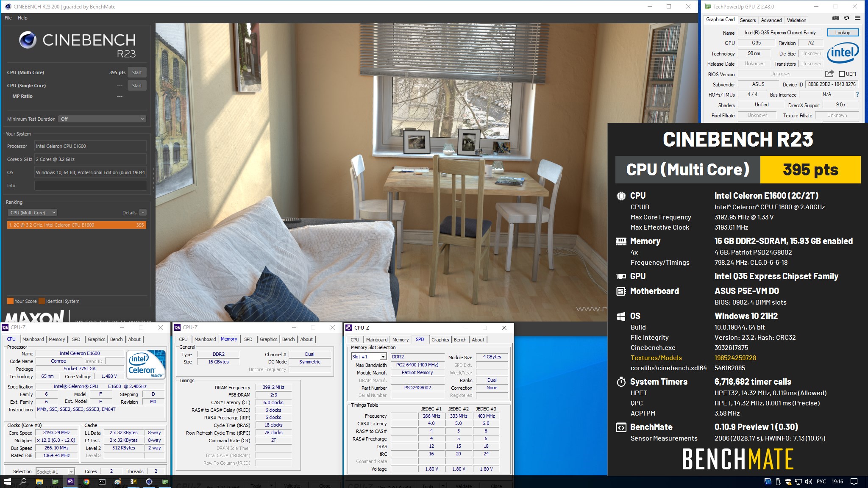Click the RUS language indicator
The height and width of the screenshot is (488, 868).
[x=821, y=482]
